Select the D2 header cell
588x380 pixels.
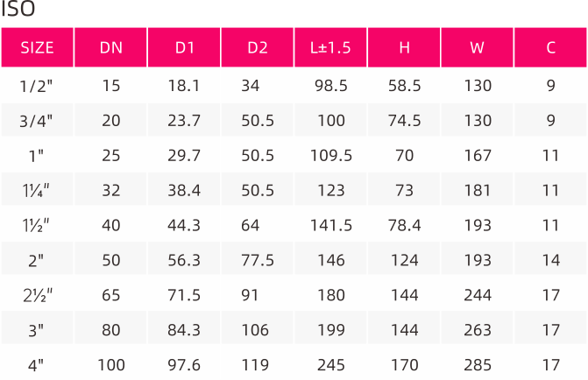click(258, 47)
